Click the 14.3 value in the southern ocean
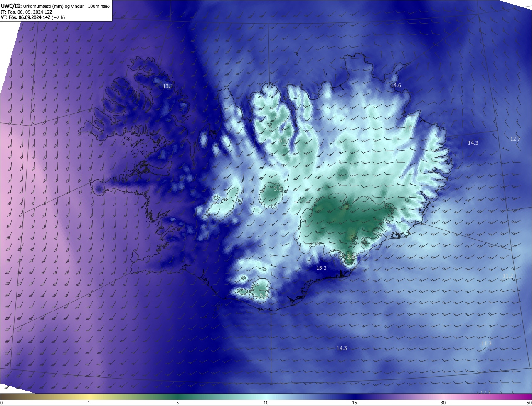The height and width of the screenshot is (406, 532). point(342,348)
